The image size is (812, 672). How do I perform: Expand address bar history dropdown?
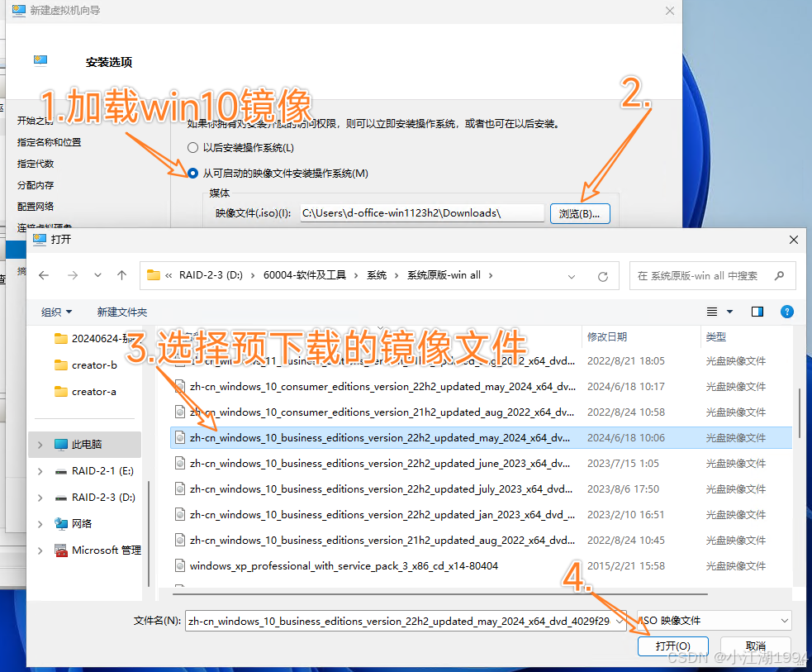(572, 277)
